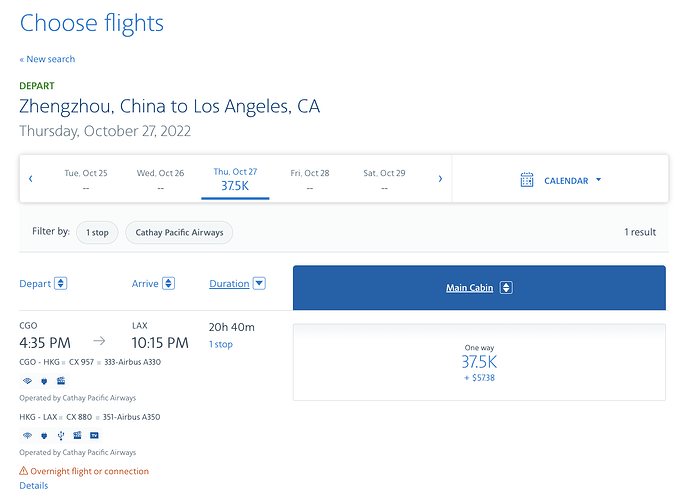Select the 37.5K one way fare
Viewport: 690px width, 494px height.
pyautogui.click(x=479, y=362)
